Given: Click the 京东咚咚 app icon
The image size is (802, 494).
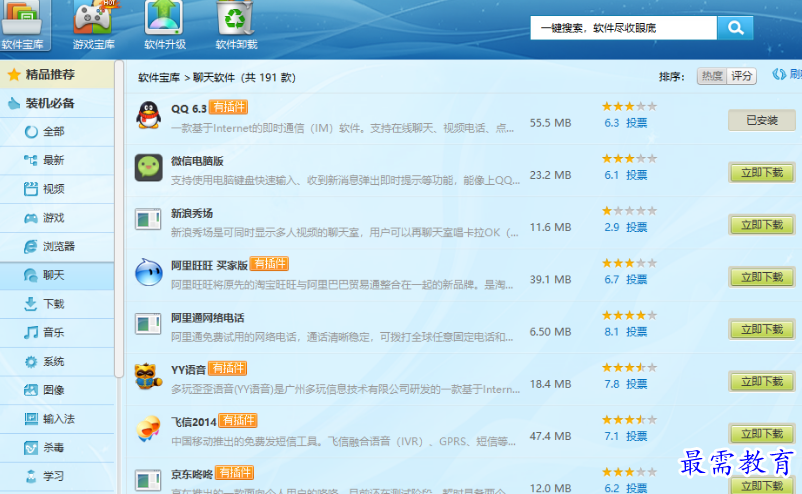Looking at the screenshot, I should click(148, 481).
